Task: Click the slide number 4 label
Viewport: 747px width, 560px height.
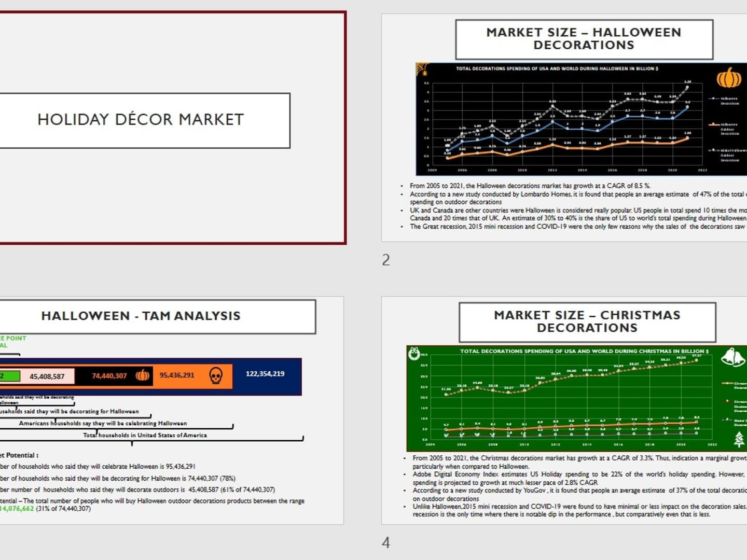Action: point(386,543)
